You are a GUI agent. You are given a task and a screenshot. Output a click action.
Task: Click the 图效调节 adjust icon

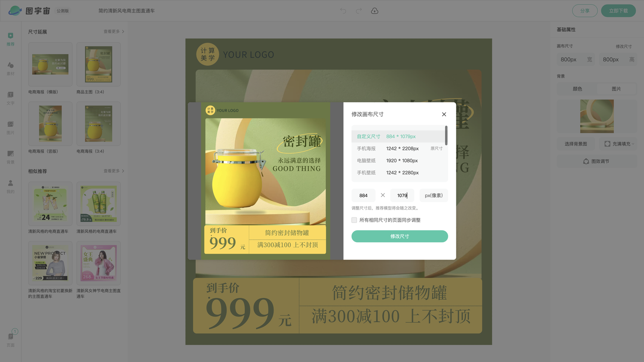pos(586,161)
